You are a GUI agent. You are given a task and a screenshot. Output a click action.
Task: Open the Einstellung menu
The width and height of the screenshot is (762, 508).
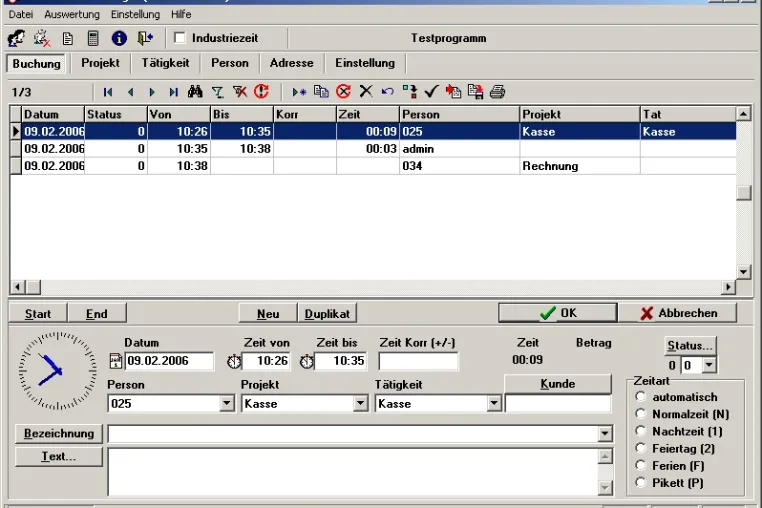pyautogui.click(x=135, y=14)
